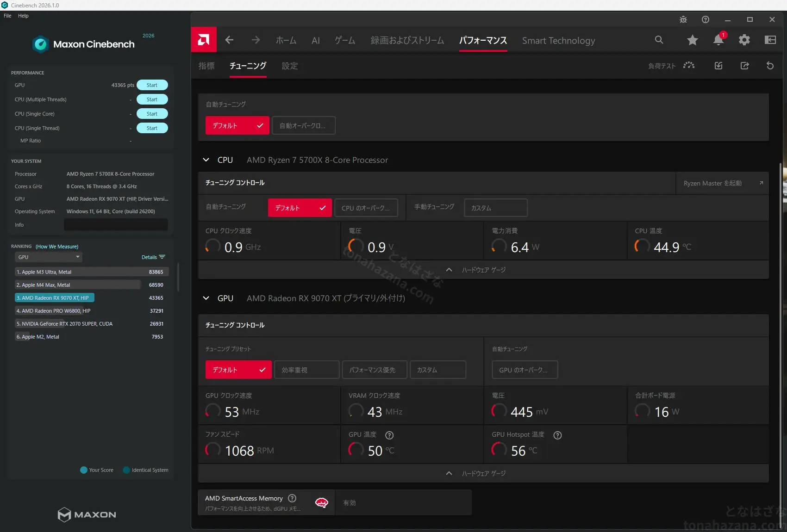Image resolution: width=787 pixels, height=532 pixels.
Task: Start the CPU (Single Thread) test
Action: [152, 128]
